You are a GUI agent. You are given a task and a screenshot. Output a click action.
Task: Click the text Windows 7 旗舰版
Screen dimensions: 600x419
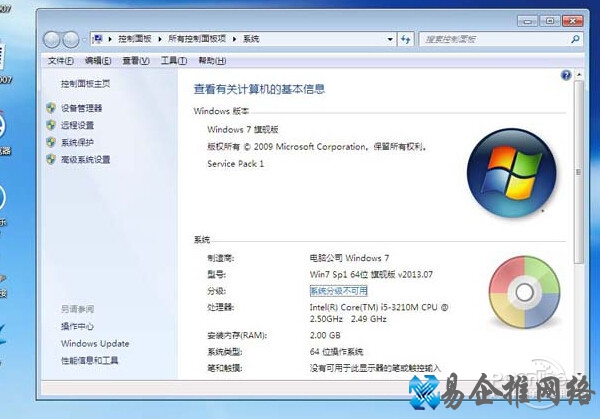point(243,130)
